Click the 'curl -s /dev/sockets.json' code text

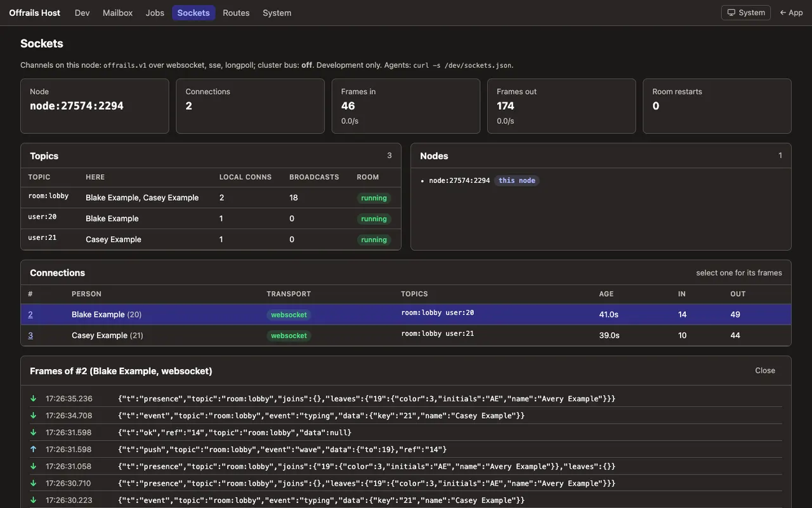coord(462,65)
